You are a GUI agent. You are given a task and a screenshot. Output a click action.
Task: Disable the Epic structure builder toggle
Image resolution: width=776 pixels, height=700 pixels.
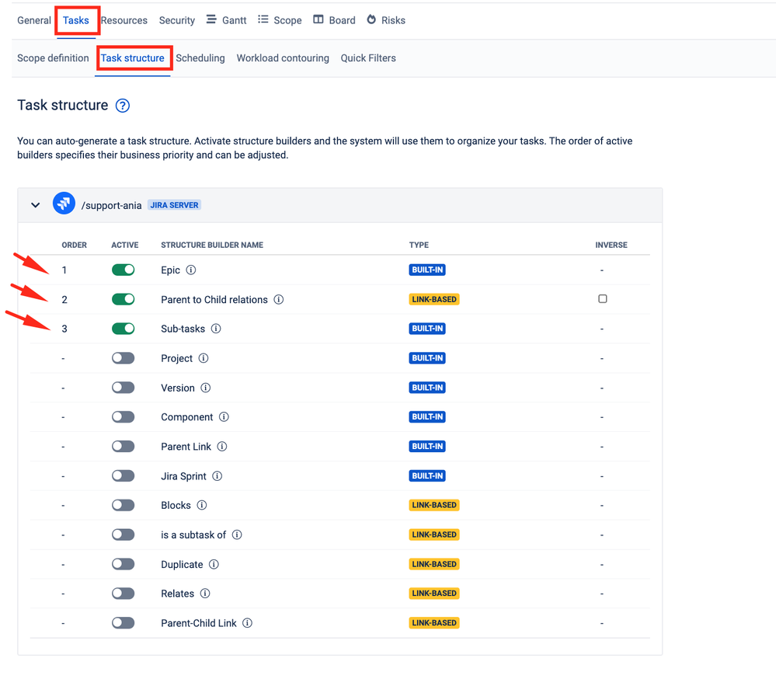pos(124,270)
